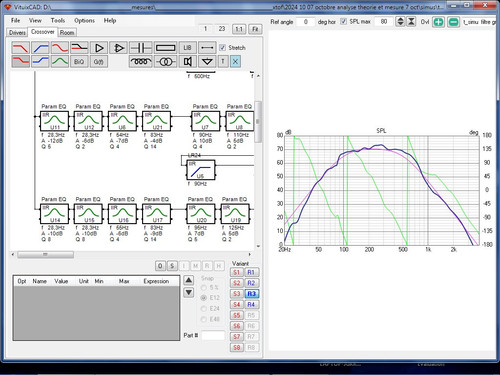Select the transformer double-circle component tool

tap(165, 61)
